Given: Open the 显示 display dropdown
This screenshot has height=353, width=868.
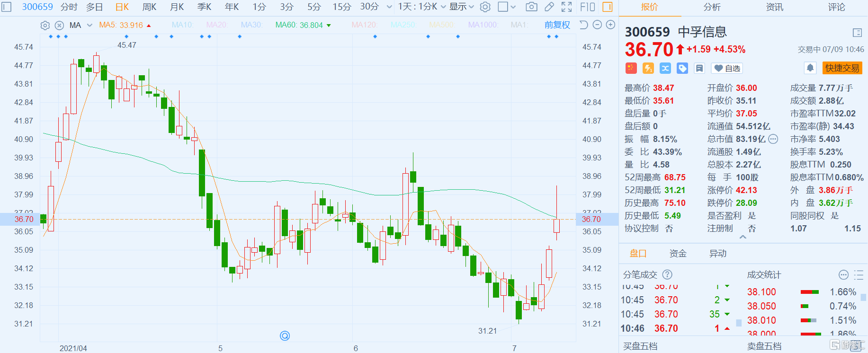Looking at the screenshot, I should coord(462,7).
